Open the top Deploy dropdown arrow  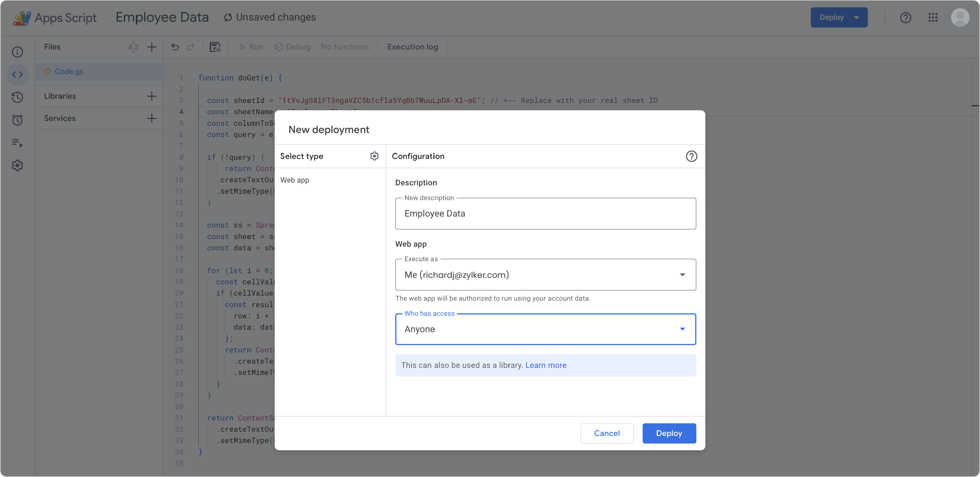[856, 17]
